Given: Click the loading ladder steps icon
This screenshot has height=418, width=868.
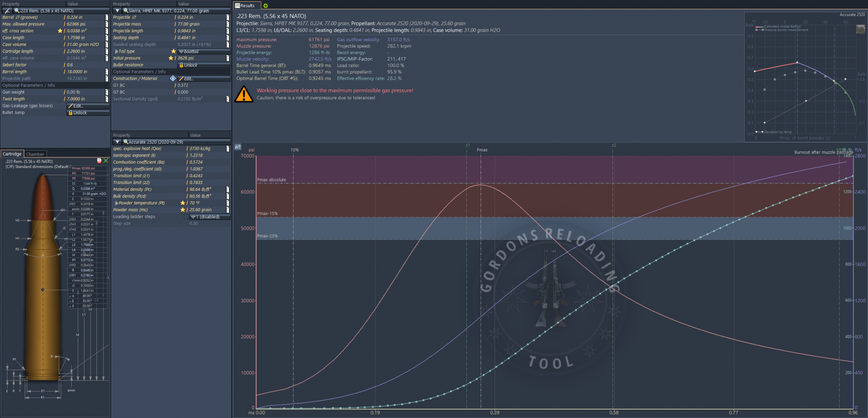Looking at the screenshot, I should 186,217.
